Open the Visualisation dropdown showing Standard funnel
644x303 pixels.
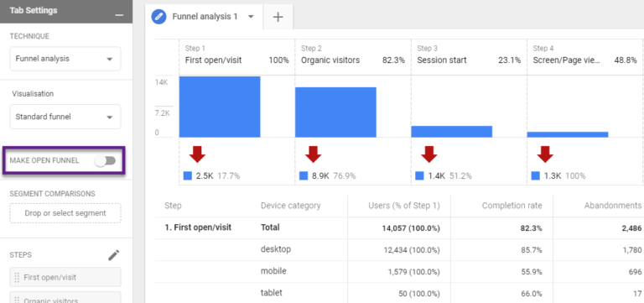65,117
